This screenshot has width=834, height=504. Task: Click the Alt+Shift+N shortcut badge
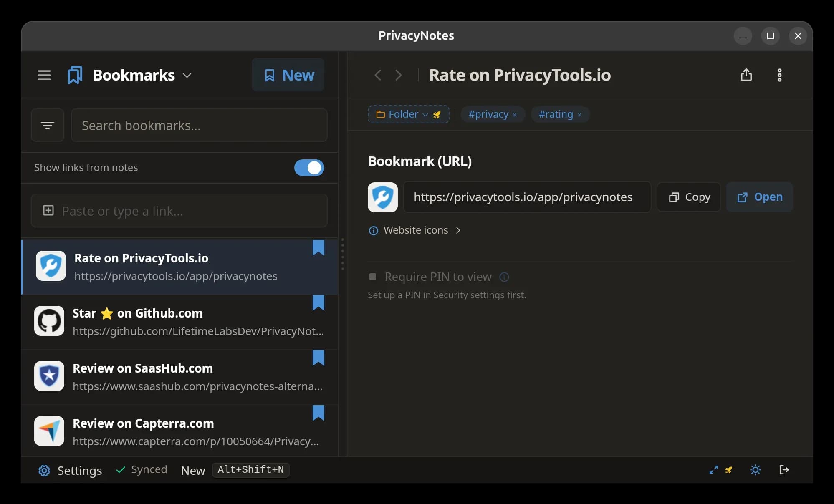250,470
